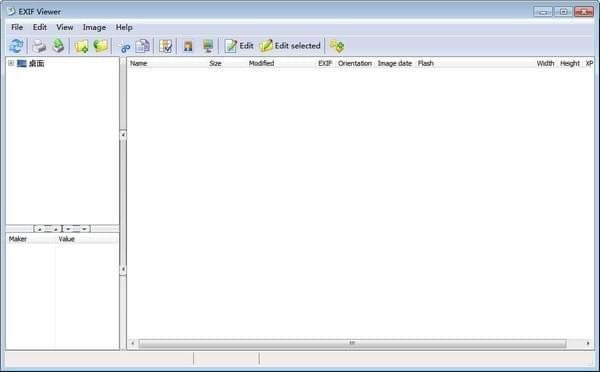Click the Edit selected toolbar button
Screen dimensions: 600x372
pyautogui.click(x=290, y=46)
